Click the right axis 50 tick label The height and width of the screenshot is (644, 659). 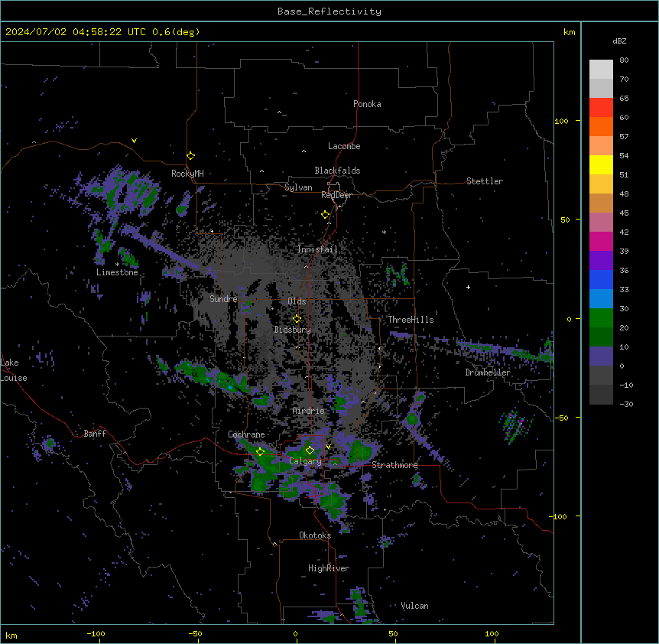(565, 220)
